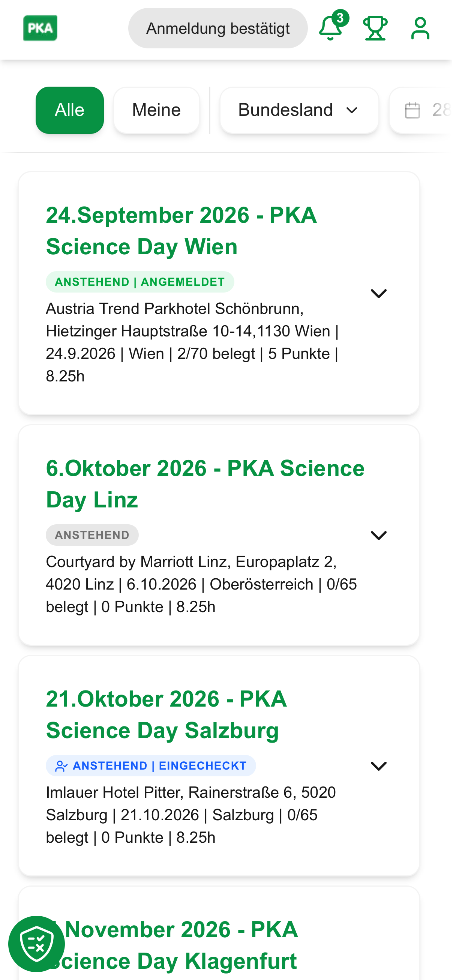
Task: Click the check-in person icon on Salzburg badge
Action: (61, 766)
